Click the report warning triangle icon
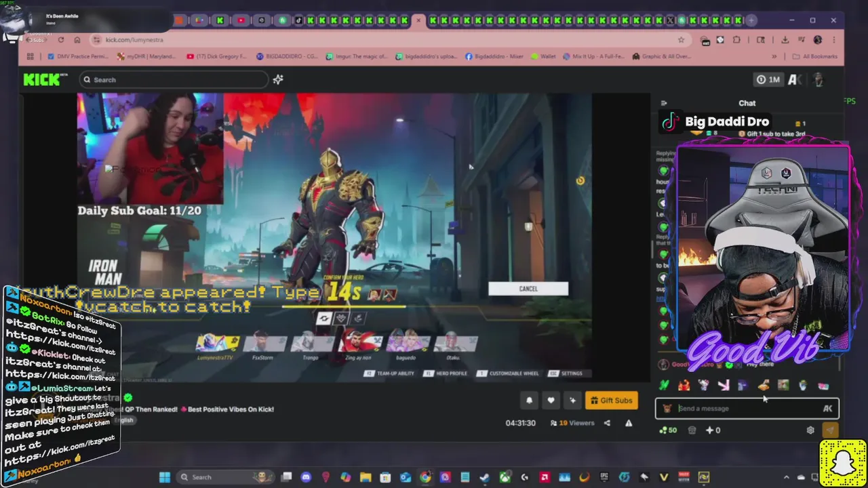868x488 pixels. point(629,423)
